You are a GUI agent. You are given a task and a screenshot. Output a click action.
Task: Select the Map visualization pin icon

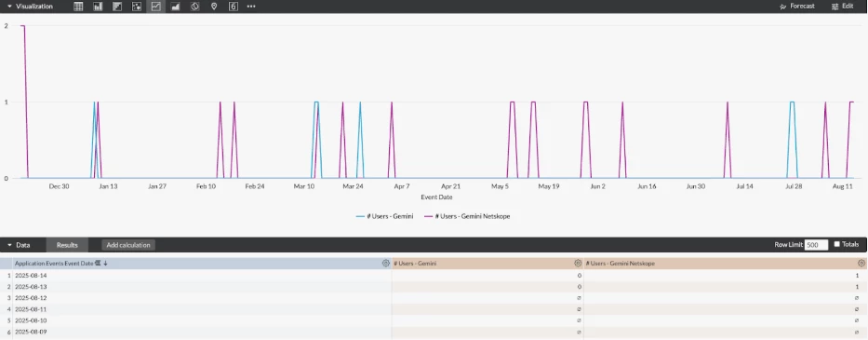[214, 7]
